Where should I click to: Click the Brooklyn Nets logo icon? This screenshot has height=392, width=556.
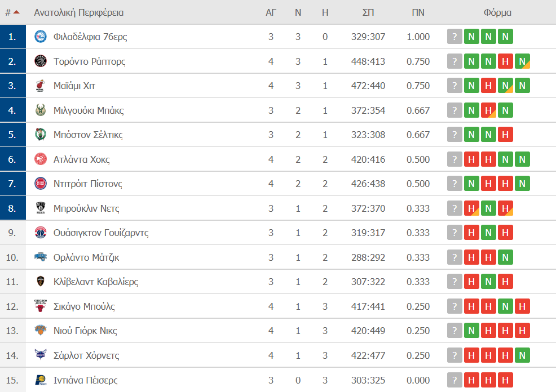41,208
